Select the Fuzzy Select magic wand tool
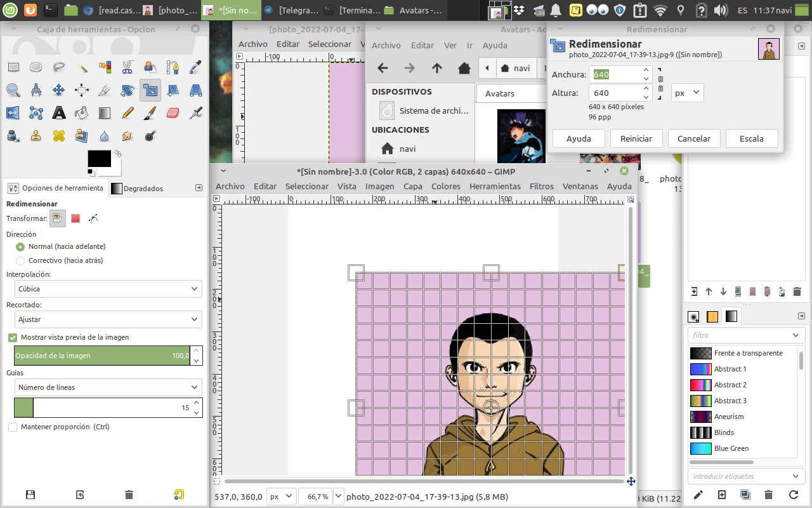 coord(82,67)
